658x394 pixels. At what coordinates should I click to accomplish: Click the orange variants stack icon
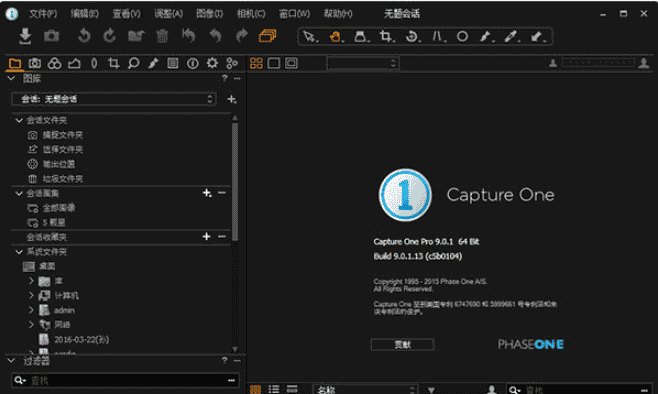(x=267, y=36)
